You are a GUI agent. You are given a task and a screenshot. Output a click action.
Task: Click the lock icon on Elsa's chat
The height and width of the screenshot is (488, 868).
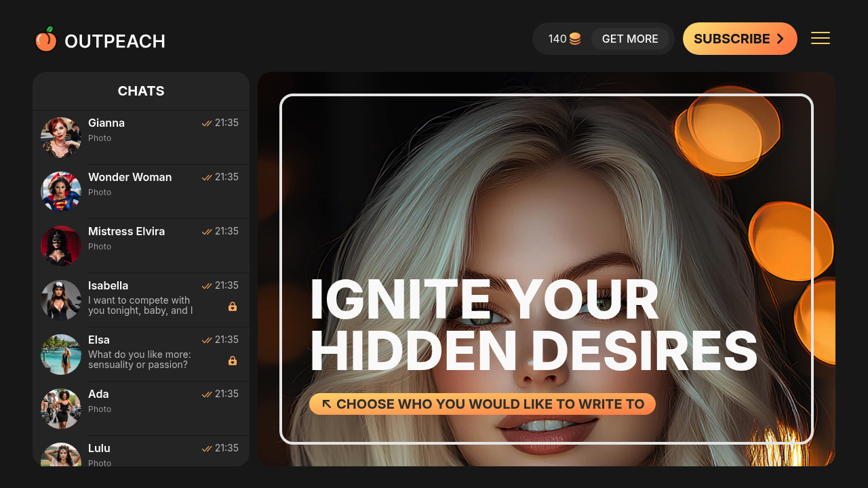coord(233,361)
